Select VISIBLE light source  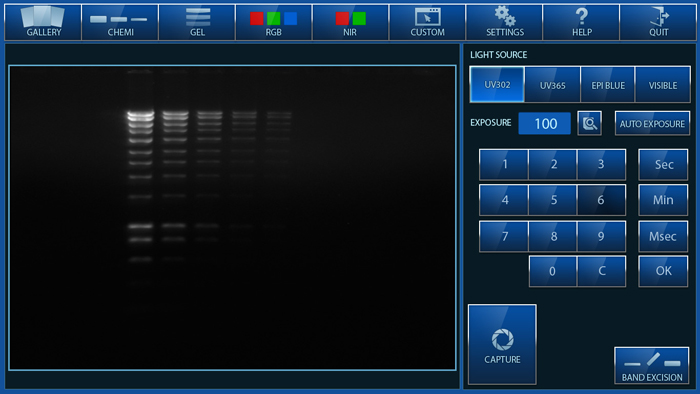663,85
